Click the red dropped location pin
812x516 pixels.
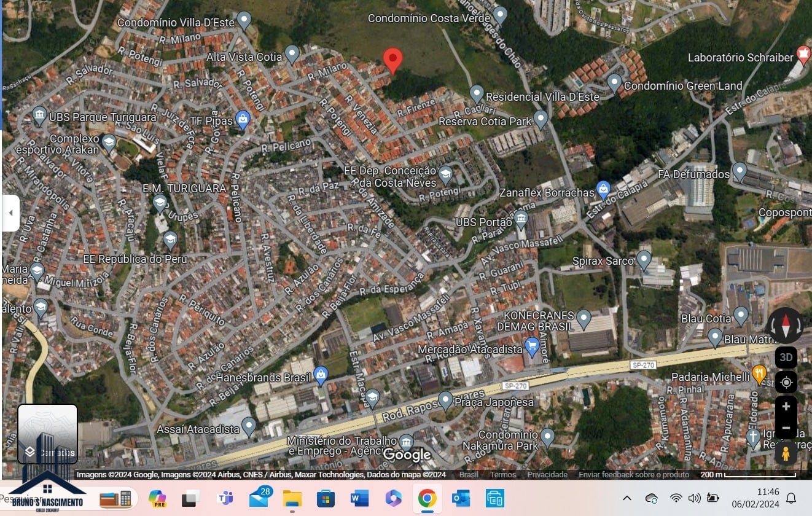pos(393,61)
